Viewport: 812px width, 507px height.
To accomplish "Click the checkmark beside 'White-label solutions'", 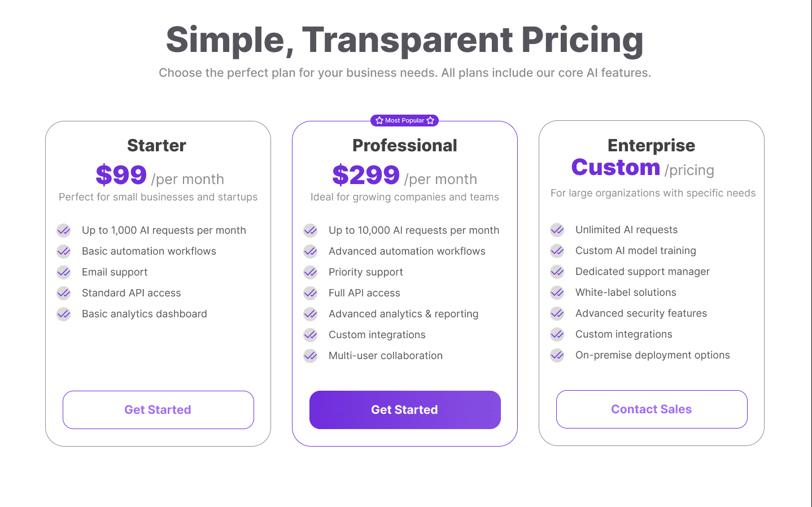I will tap(557, 292).
